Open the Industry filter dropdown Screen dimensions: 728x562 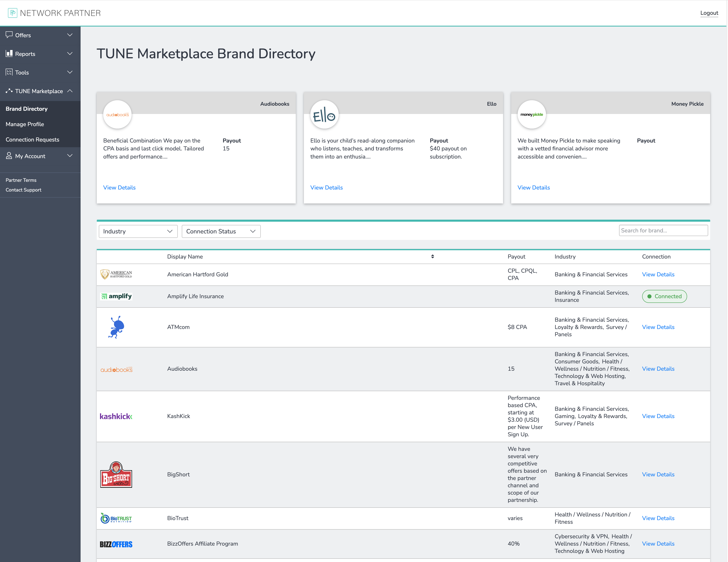pyautogui.click(x=138, y=231)
